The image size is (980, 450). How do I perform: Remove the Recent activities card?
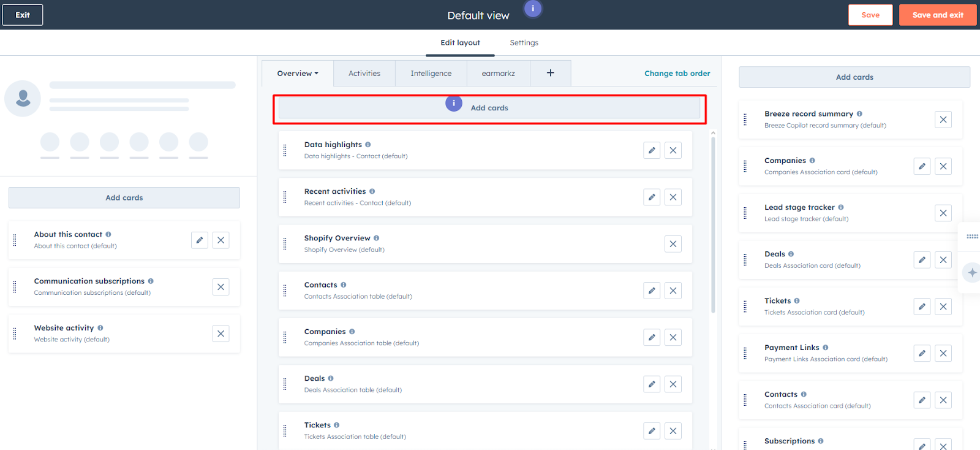(673, 197)
